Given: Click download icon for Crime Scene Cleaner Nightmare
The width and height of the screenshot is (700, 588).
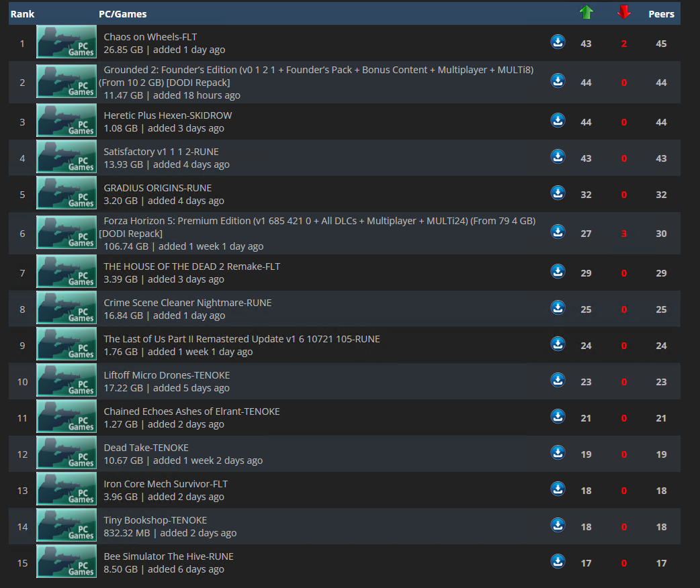Looking at the screenshot, I should coord(558,307).
